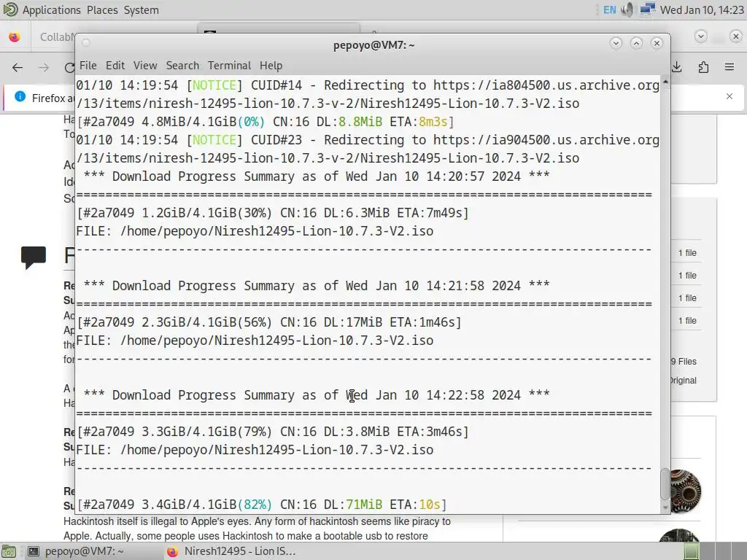Click the terminal vertical scrollbar thumb
747x560 pixels.
pyautogui.click(x=665, y=484)
